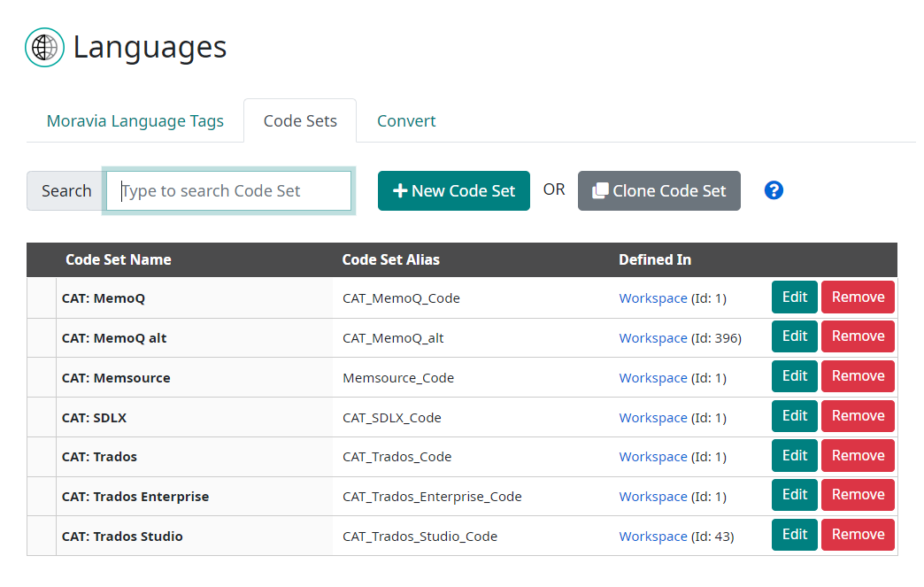
Task: Edit the CAT: Trados Enterprise code set
Action: point(795,495)
